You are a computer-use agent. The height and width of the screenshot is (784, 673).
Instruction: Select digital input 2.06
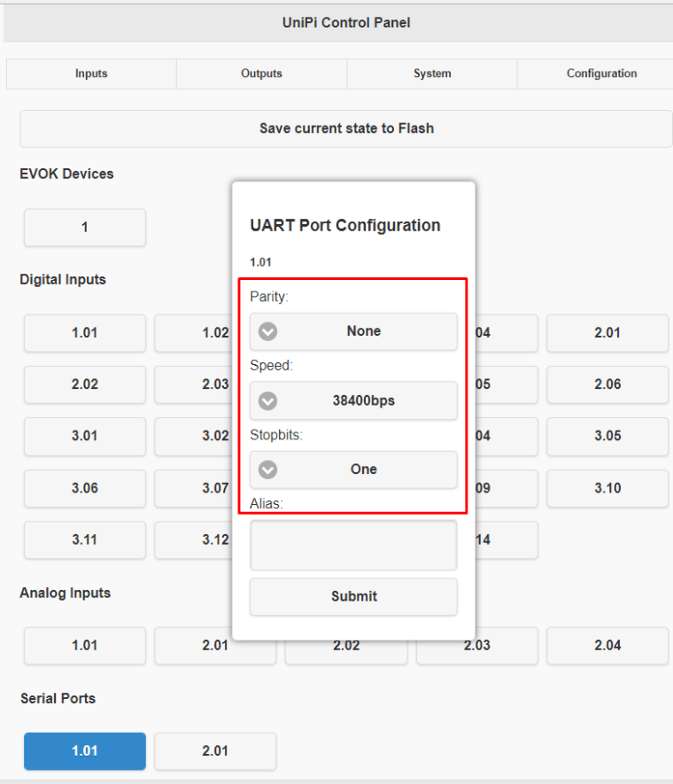pos(607,384)
